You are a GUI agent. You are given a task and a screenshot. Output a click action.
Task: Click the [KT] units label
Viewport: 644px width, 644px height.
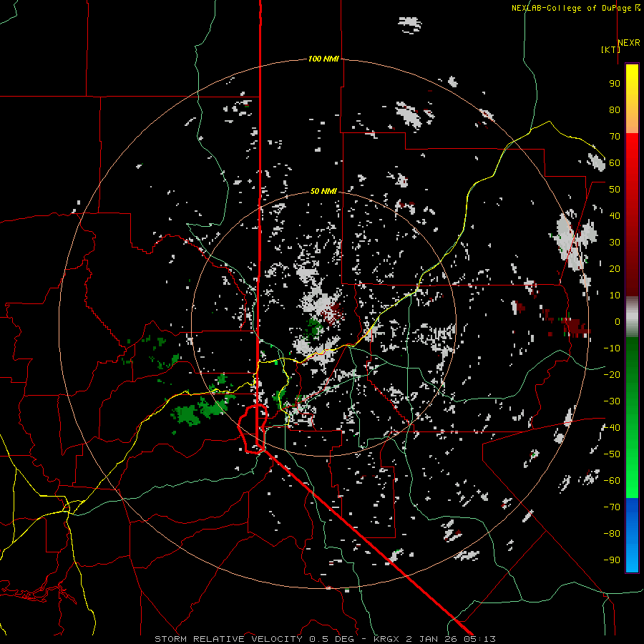click(610, 49)
